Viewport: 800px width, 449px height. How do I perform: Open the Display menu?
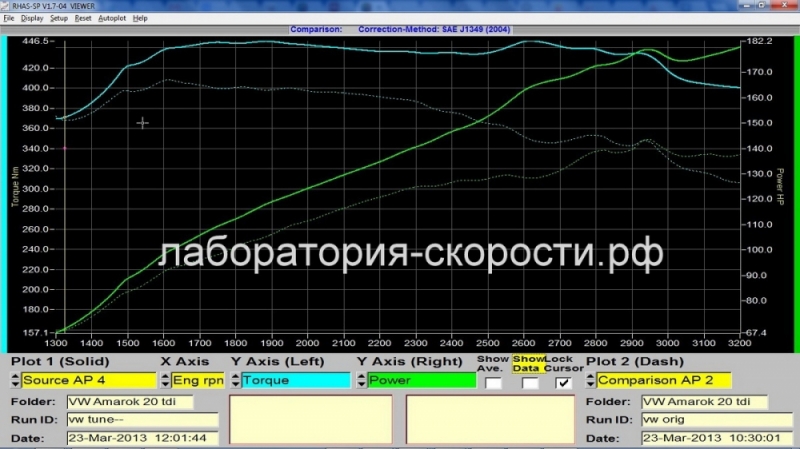(x=31, y=18)
